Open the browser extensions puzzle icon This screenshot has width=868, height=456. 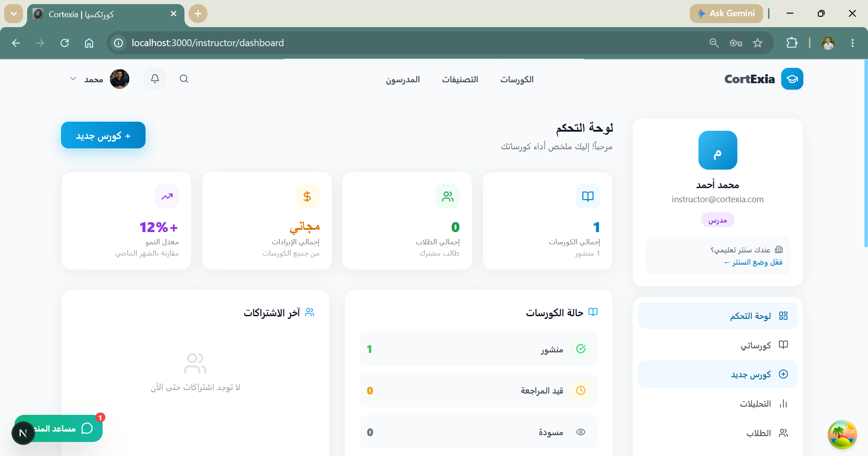coord(792,43)
